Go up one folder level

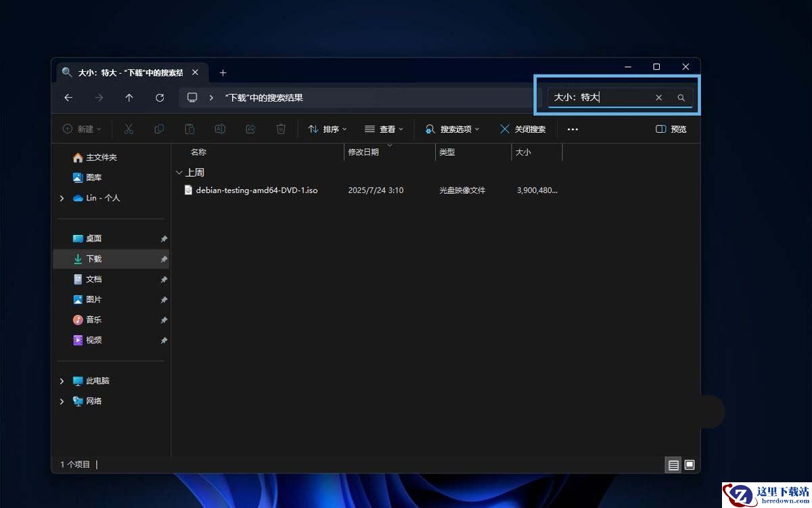pyautogui.click(x=129, y=98)
